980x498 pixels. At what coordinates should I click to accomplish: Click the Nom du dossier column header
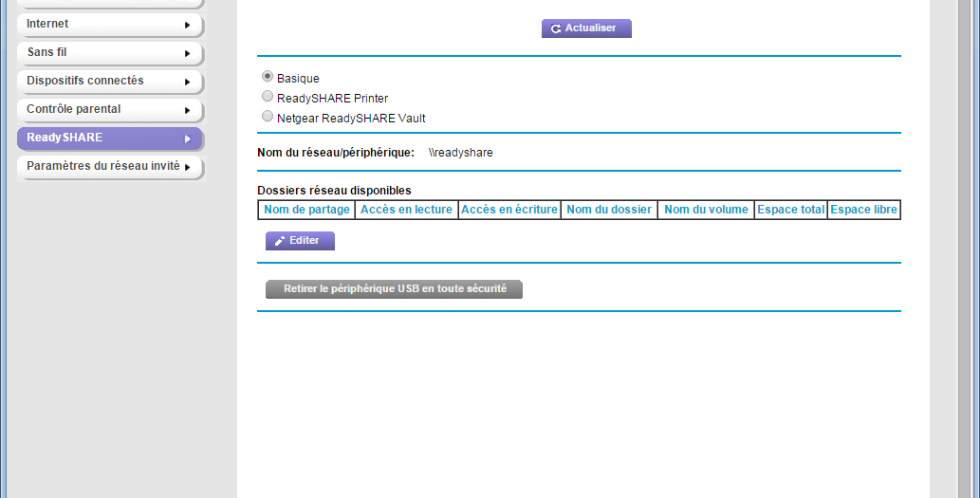[x=609, y=210]
